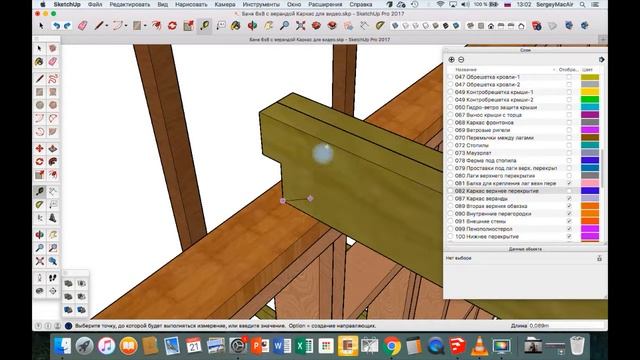Open the Инструменты menu
Viewport: 640px width, 360px height.
coord(261,4)
